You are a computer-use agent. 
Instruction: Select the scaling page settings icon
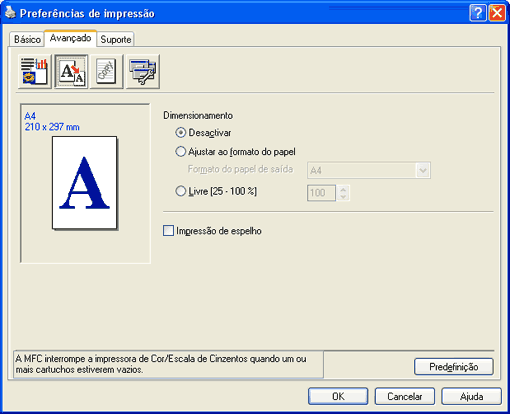click(71, 72)
